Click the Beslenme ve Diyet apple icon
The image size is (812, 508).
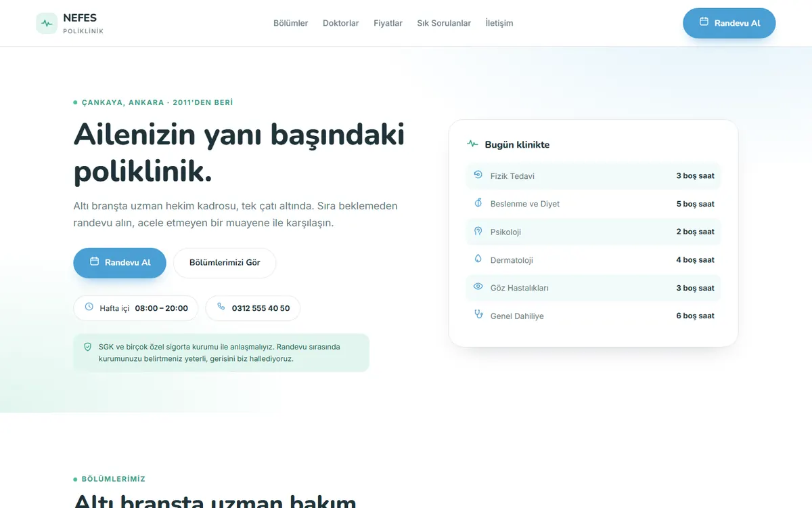(478, 203)
